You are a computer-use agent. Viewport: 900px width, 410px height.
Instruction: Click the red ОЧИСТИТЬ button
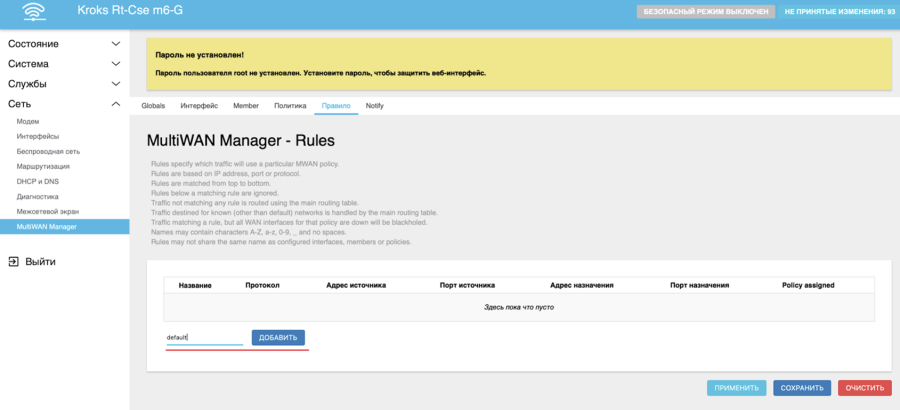[x=864, y=388]
